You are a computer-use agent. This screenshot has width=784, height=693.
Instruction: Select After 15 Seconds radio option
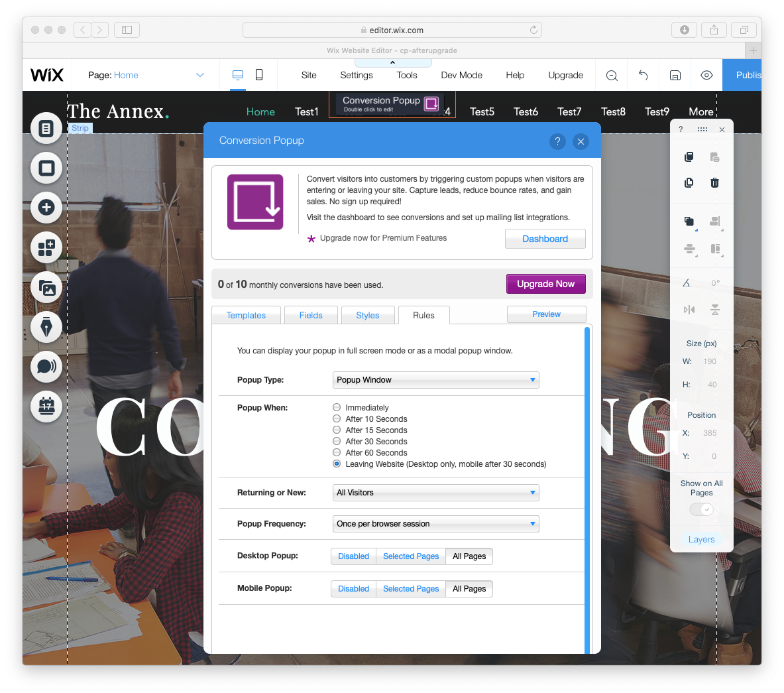tap(337, 430)
